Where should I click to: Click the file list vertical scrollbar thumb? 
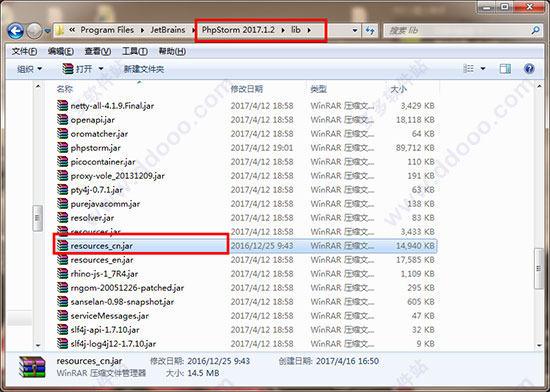(538, 269)
